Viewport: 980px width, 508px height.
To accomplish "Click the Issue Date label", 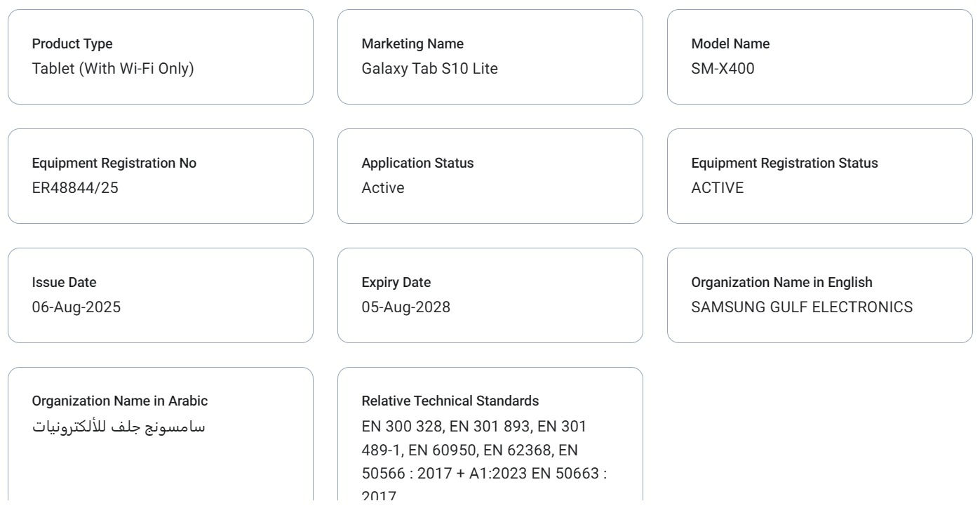I will pyautogui.click(x=65, y=282).
